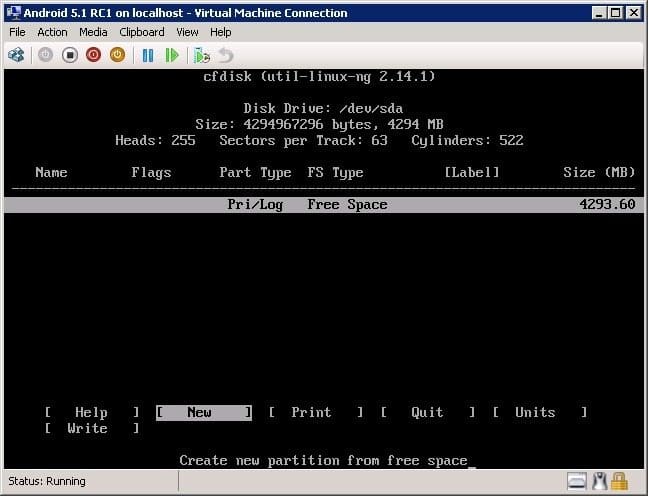Click the Revert undo arrow icon

click(x=226, y=55)
